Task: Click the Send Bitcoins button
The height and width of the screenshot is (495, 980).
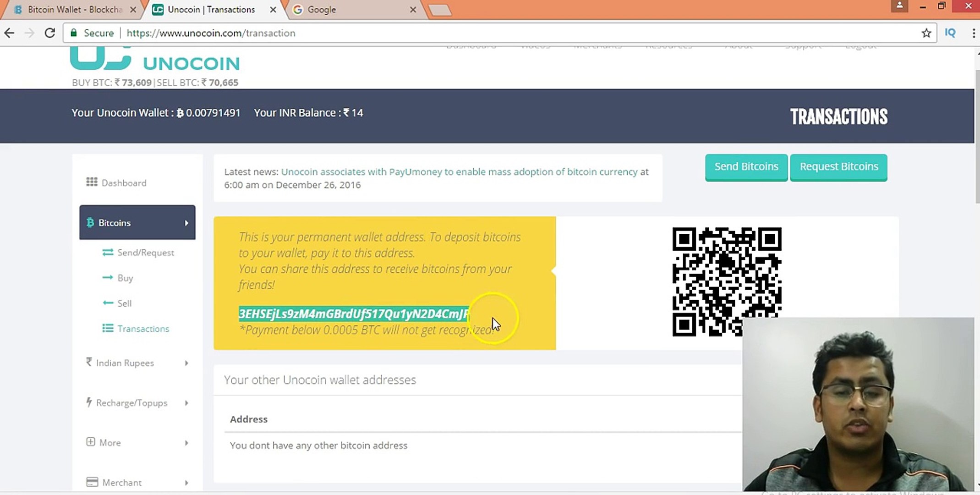Action: [x=746, y=167]
